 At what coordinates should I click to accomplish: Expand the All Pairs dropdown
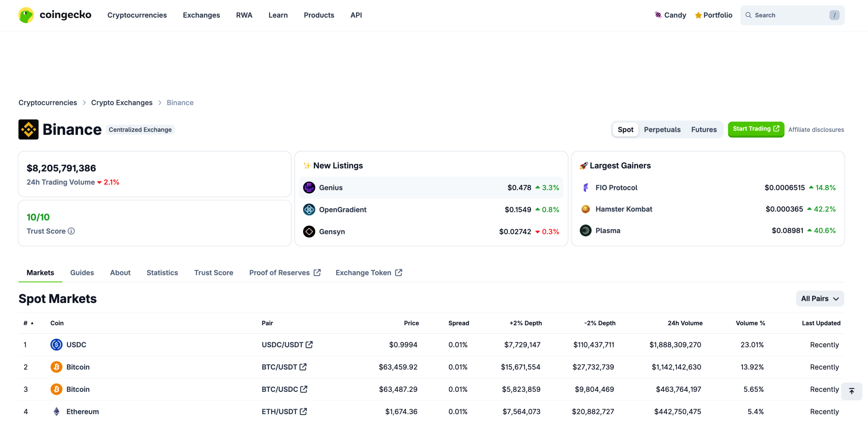click(820, 299)
